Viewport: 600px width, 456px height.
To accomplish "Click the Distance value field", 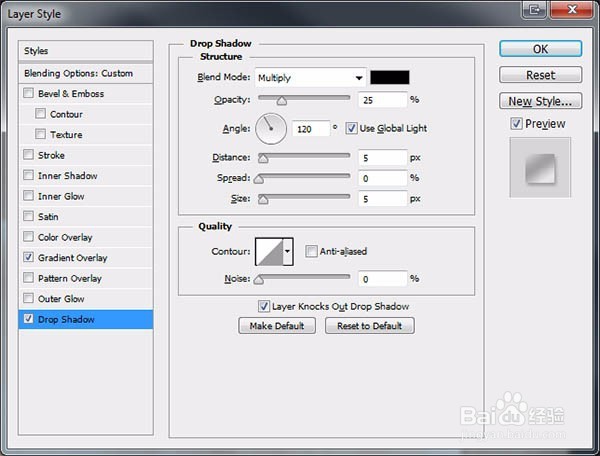I will coord(382,158).
